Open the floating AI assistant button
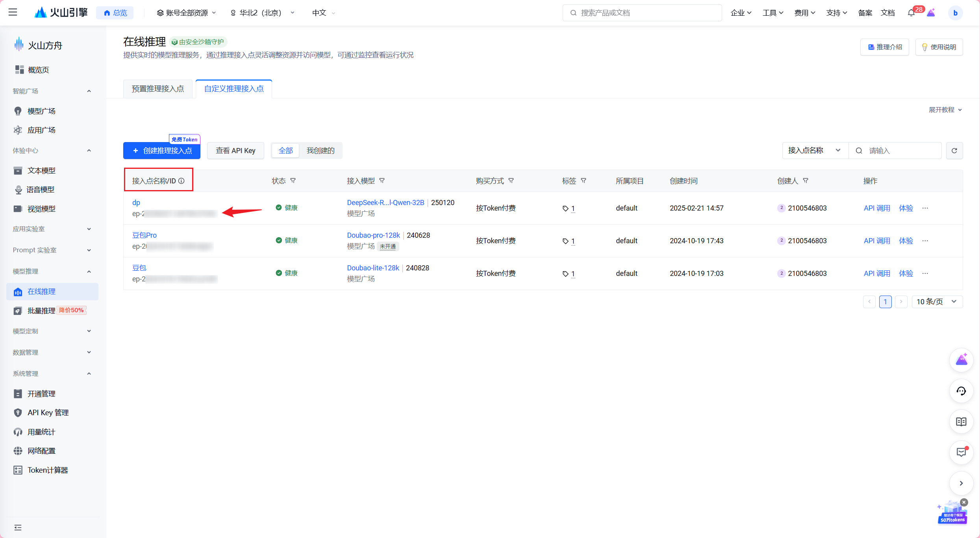 [x=961, y=360]
